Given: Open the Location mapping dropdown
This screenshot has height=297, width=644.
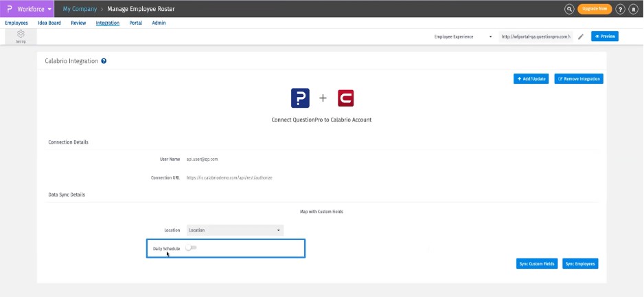Looking at the screenshot, I should [234, 230].
